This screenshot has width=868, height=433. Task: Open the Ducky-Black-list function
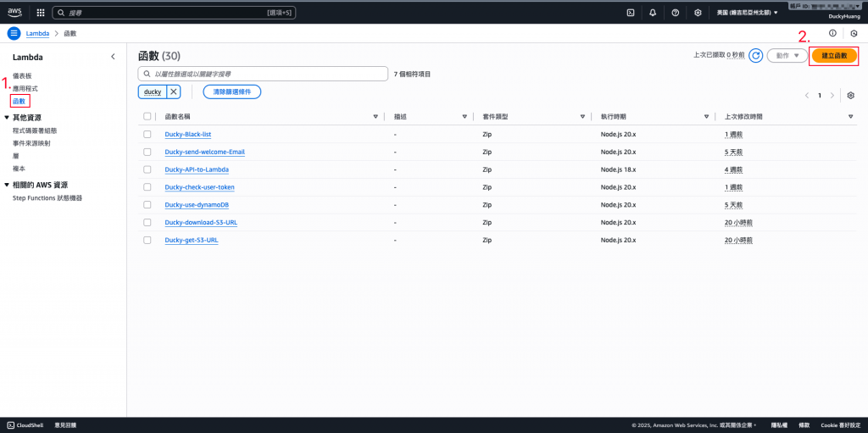(x=187, y=134)
